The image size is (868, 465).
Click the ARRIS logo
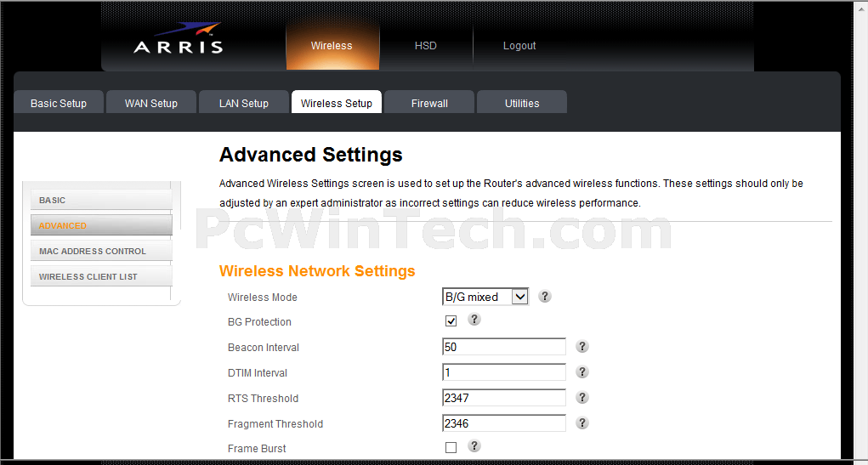[x=179, y=39]
